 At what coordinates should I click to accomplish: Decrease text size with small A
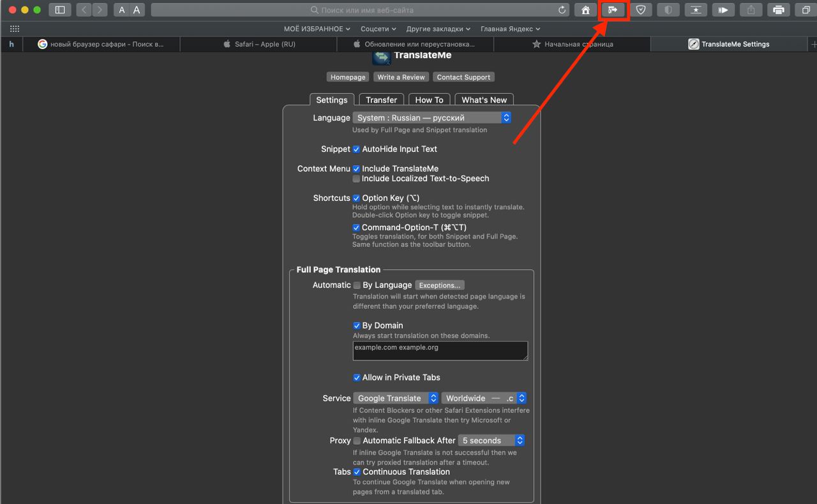point(122,10)
